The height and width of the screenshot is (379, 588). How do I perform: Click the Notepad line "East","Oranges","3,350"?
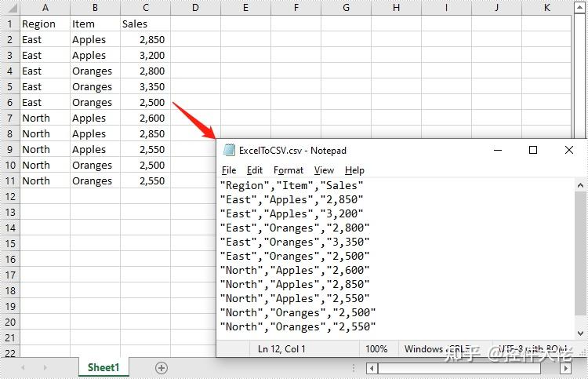pos(295,242)
